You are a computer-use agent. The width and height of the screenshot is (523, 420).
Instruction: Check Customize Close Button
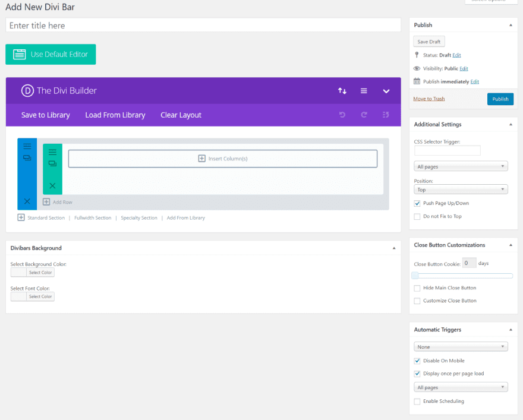417,301
